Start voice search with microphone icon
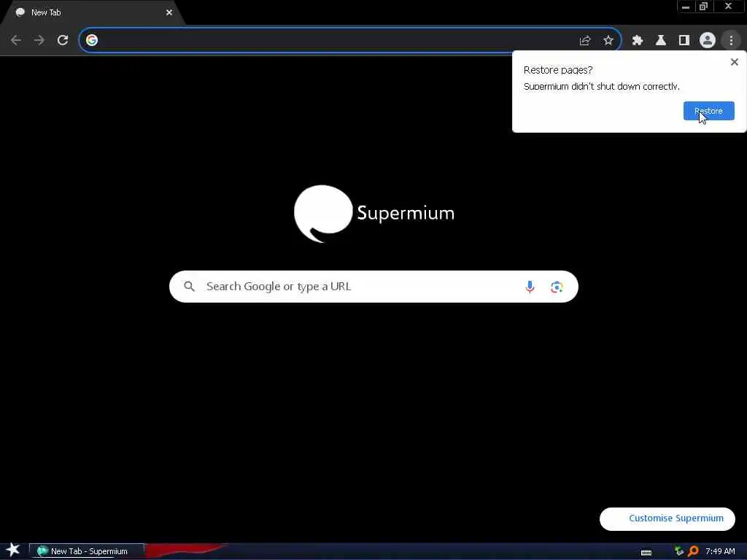Screen dimensions: 747x560 [530, 287]
